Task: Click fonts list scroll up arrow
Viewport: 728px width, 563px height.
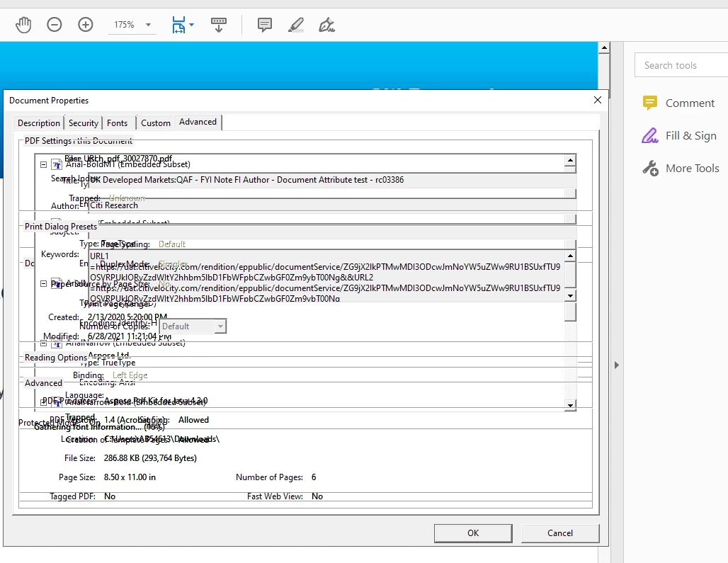Action: 570,160
